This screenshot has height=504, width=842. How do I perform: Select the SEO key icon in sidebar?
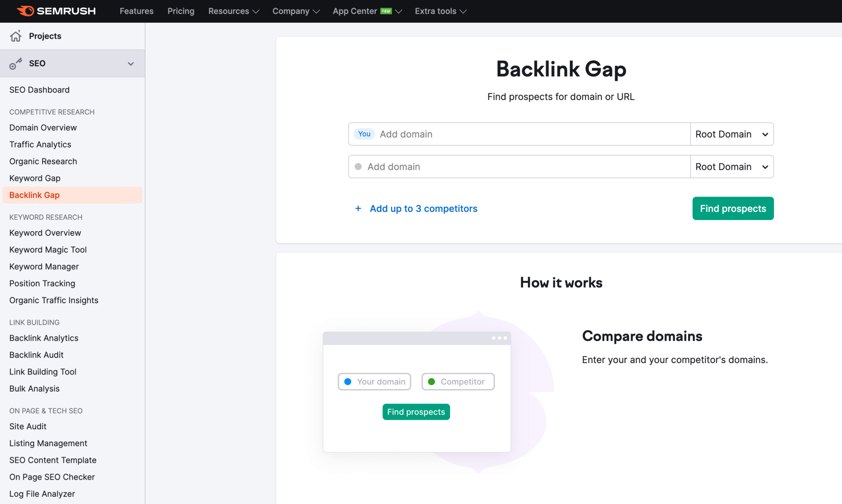point(16,63)
